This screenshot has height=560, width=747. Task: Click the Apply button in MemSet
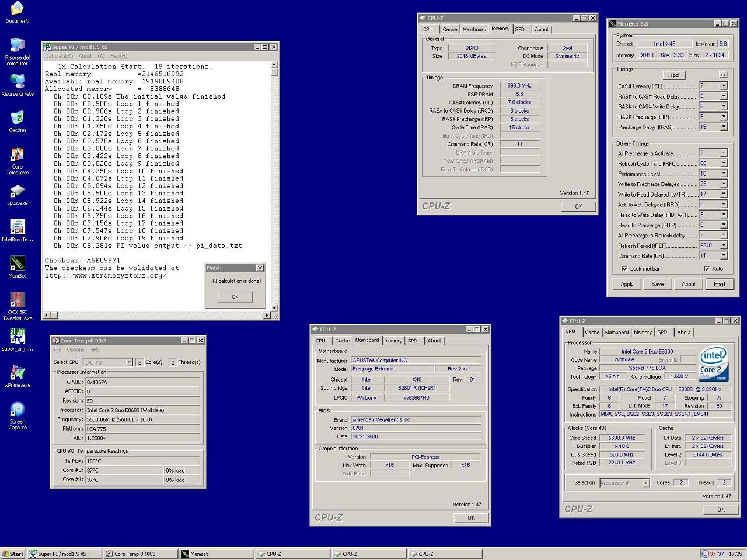point(627,284)
